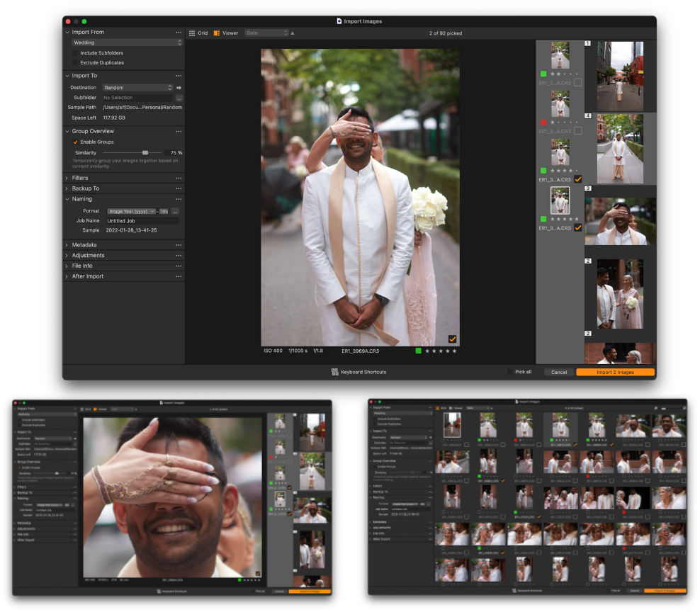This screenshot has height=612, width=700.
Task: Click the sort direction arrow beside Date
Action: click(293, 33)
